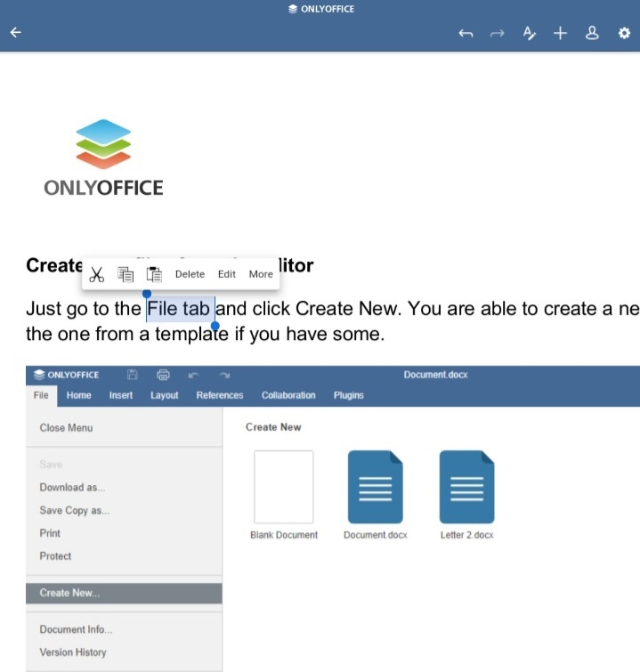The width and height of the screenshot is (640, 672).
Task: Switch to the Collaboration tab
Action: pyautogui.click(x=288, y=395)
